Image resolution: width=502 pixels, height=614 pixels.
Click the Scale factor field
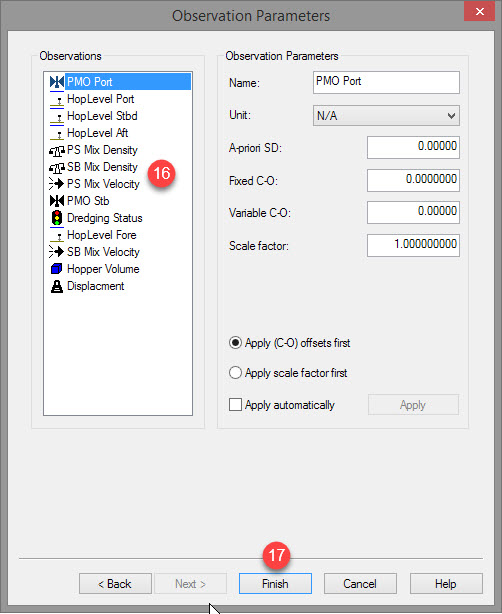coord(413,245)
